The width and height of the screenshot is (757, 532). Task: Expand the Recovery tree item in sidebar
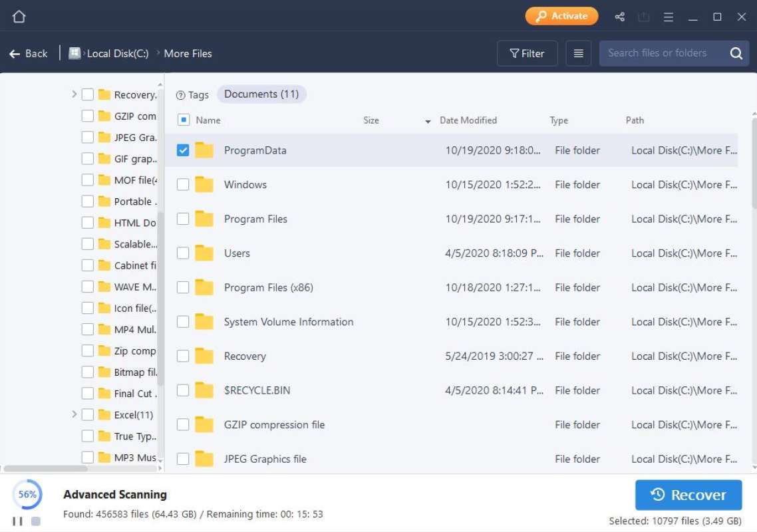[73, 94]
